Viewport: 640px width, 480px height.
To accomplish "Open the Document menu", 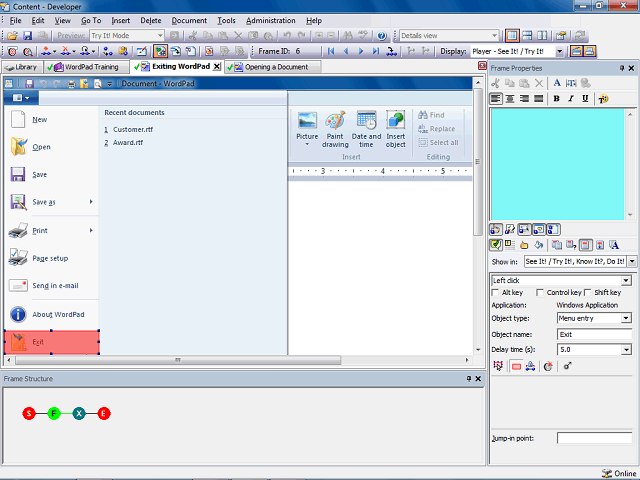I will pyautogui.click(x=189, y=20).
